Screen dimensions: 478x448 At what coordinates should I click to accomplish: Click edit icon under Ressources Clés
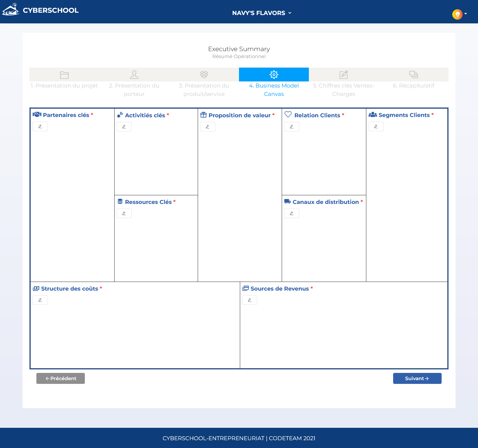click(x=124, y=213)
